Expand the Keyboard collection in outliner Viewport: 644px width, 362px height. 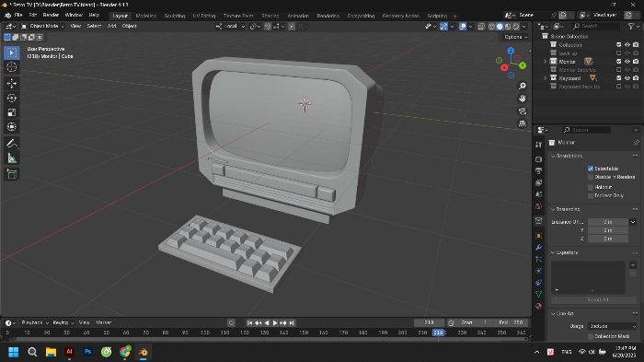546,77
